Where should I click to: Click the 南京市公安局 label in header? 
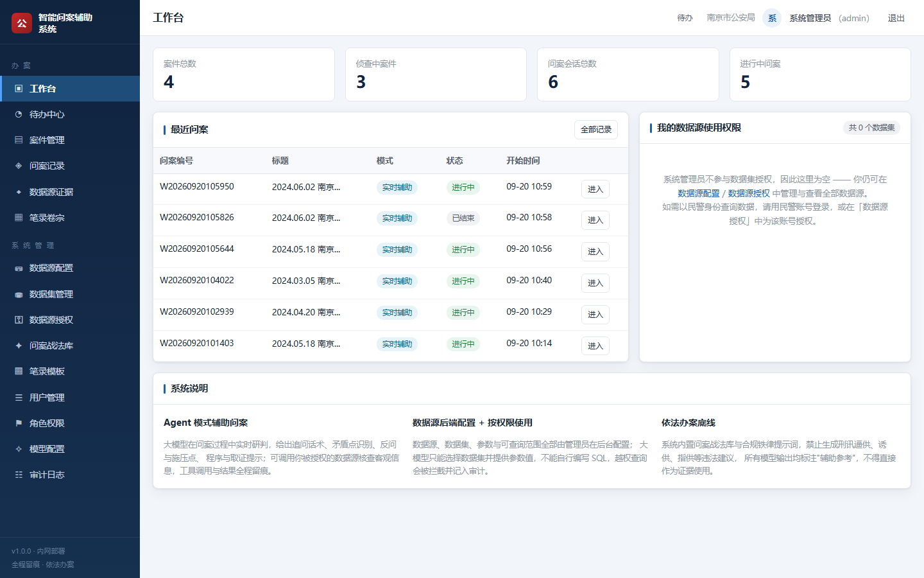tap(731, 18)
